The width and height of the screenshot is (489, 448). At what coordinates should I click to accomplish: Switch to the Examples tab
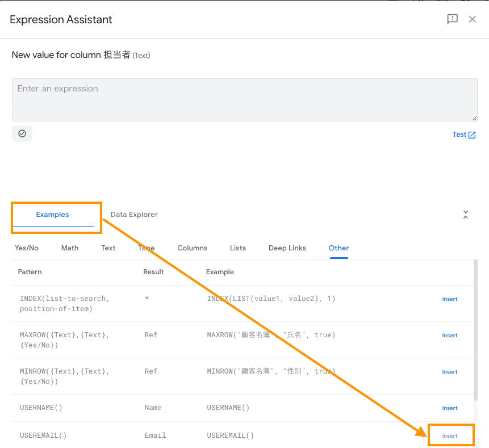coord(52,215)
